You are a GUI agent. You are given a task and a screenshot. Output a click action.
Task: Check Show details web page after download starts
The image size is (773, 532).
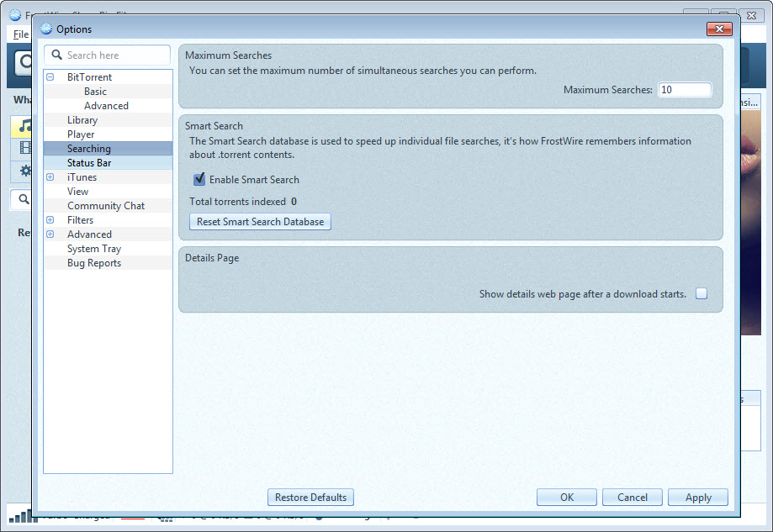pyautogui.click(x=701, y=293)
